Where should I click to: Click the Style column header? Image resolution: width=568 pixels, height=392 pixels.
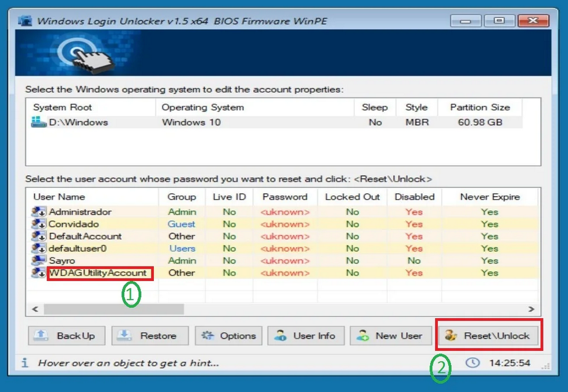pos(416,107)
